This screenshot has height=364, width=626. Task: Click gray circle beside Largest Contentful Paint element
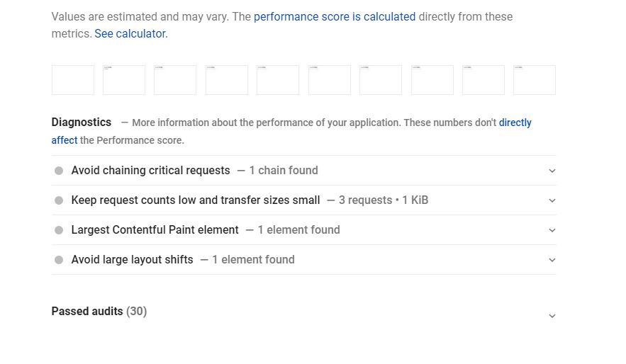pos(59,230)
